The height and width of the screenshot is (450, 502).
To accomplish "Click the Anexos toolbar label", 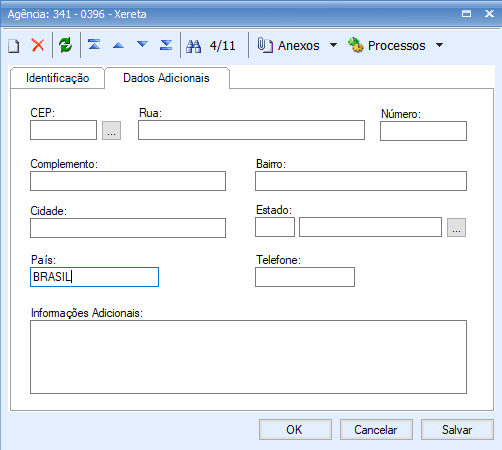I will [x=299, y=46].
